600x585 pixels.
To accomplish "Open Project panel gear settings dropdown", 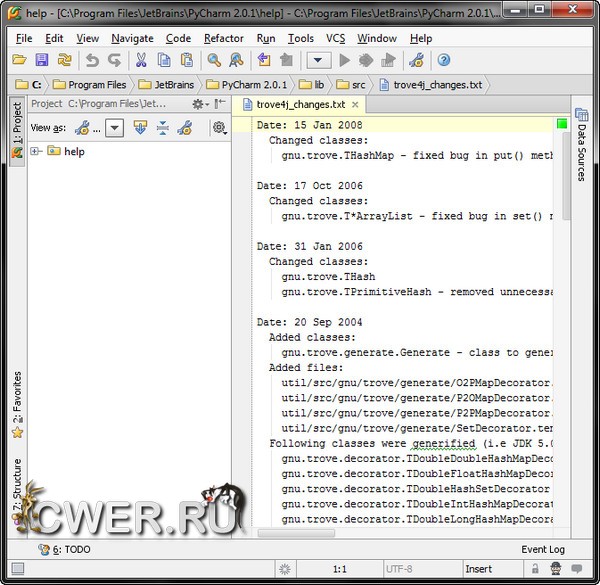I will click(x=200, y=104).
